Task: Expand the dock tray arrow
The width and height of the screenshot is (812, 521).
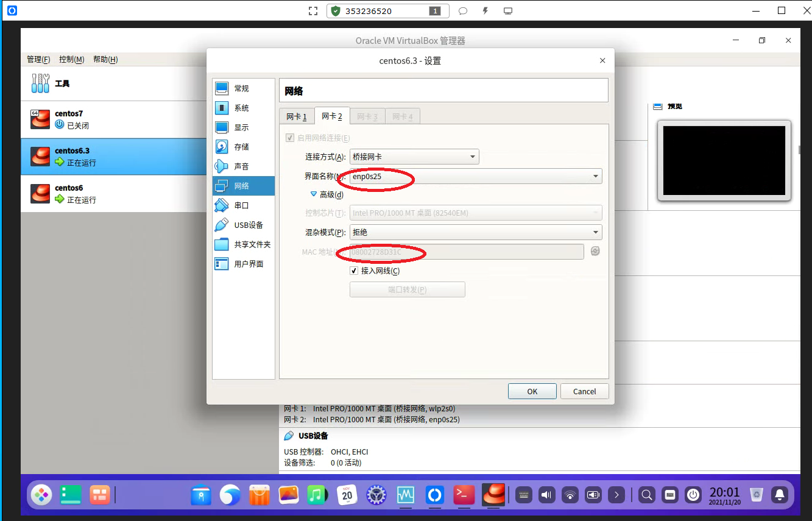Action: coord(616,495)
